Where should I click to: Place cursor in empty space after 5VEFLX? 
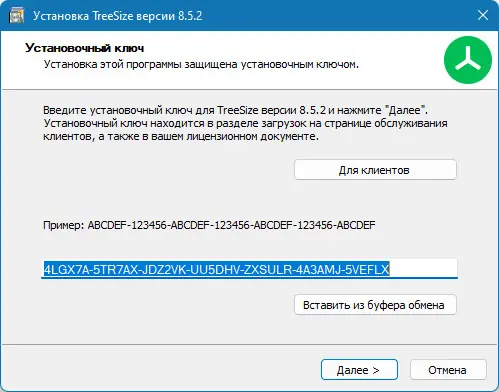423,269
